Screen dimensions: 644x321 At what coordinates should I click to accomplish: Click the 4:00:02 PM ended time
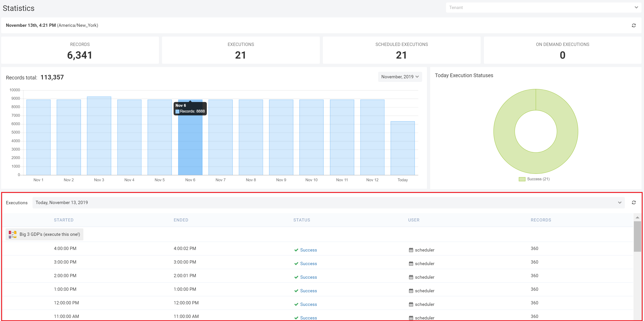point(185,248)
